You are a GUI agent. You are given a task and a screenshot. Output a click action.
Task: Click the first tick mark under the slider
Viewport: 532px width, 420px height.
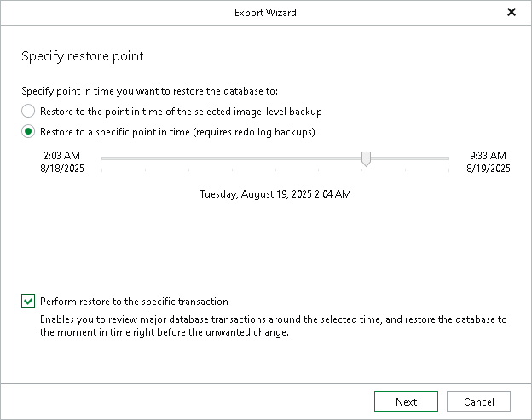[x=101, y=170]
